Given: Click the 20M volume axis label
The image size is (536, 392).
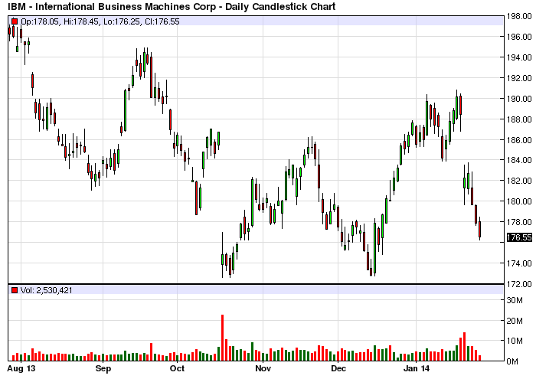Looking at the screenshot, I should (x=515, y=321).
